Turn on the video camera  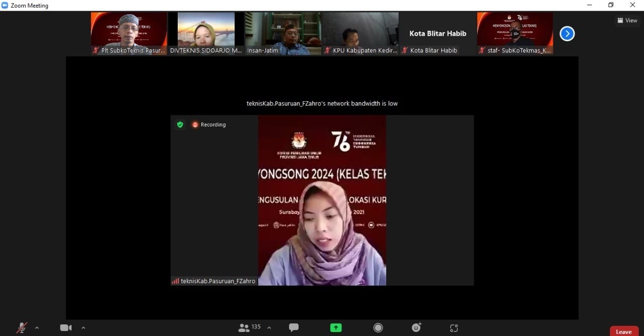point(65,328)
